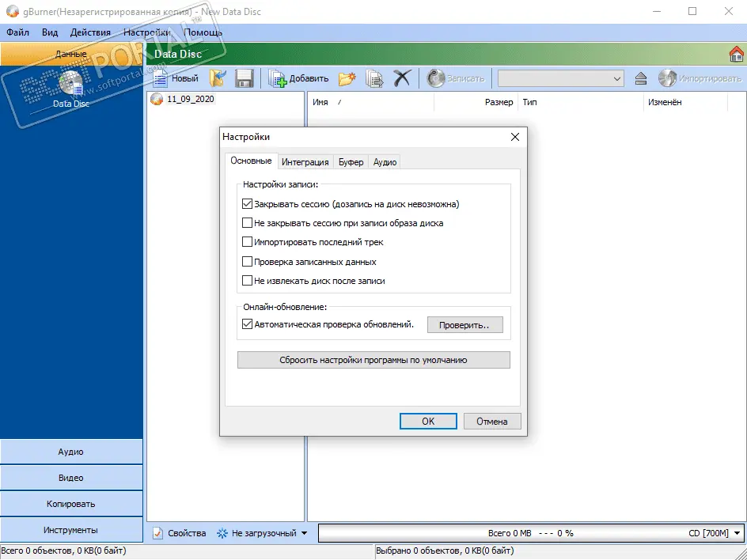Uncheck Закрывать сессию checkbox
The image size is (747, 560).
pyautogui.click(x=248, y=204)
